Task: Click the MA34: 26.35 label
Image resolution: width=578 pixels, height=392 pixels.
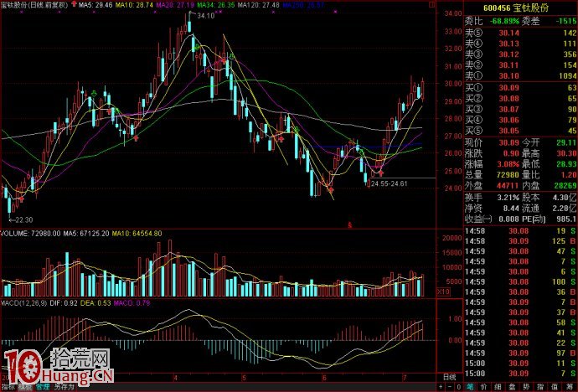Action: click(215, 5)
